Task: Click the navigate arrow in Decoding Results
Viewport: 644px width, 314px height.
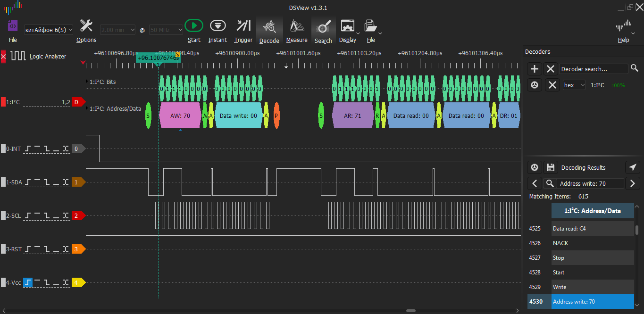Action: point(633,167)
